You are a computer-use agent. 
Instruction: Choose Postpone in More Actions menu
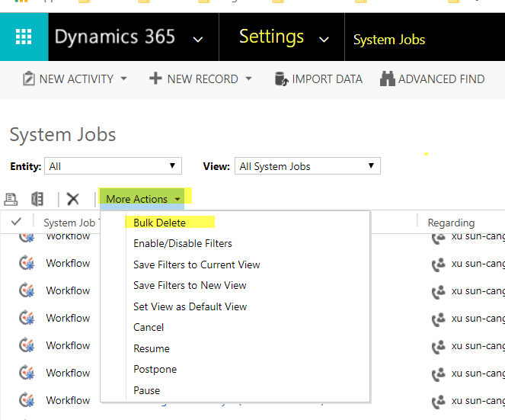[155, 370]
